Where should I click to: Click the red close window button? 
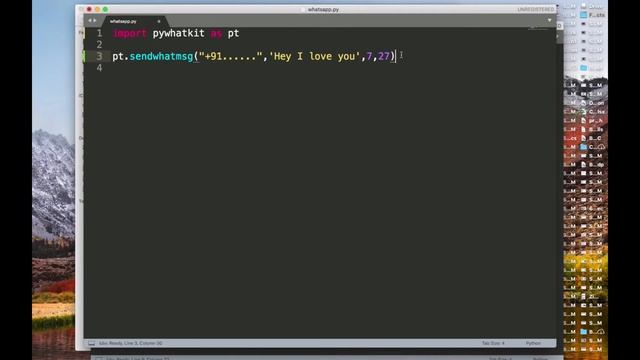tap(89, 9)
